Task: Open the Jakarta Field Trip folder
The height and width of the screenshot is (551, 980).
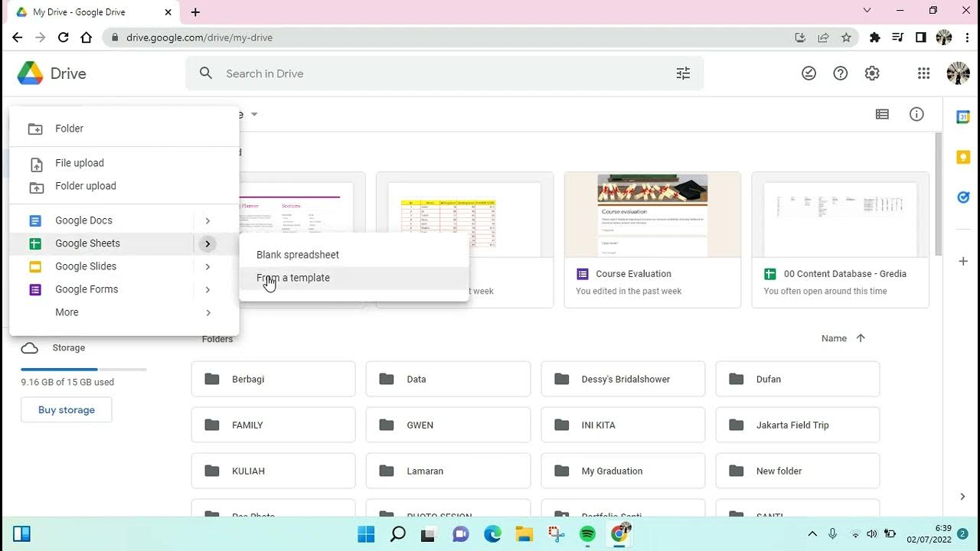Action: coord(797,425)
